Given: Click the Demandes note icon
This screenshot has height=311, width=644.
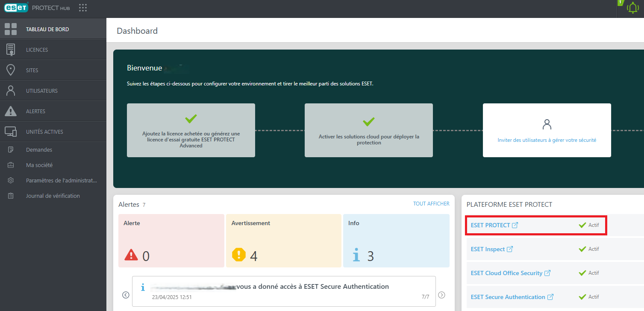Looking at the screenshot, I should coord(11,150).
